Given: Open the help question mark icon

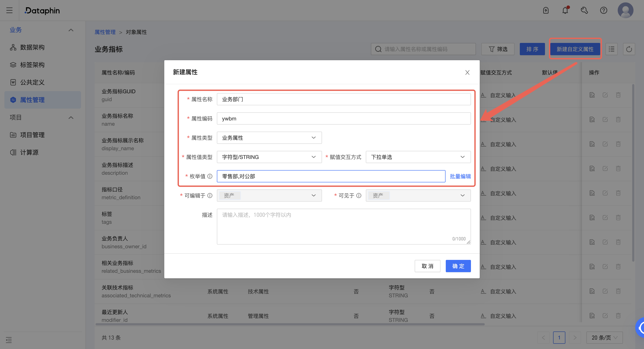Looking at the screenshot, I should point(603,10).
